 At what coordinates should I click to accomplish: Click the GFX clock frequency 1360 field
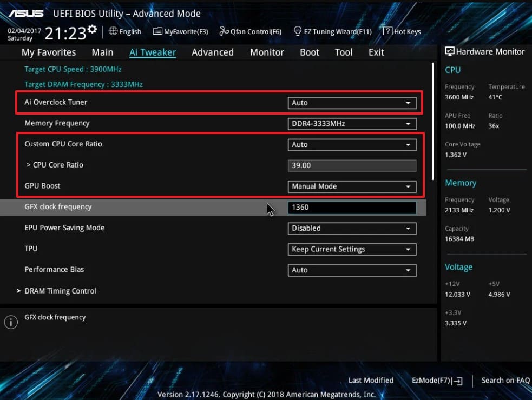tap(352, 208)
